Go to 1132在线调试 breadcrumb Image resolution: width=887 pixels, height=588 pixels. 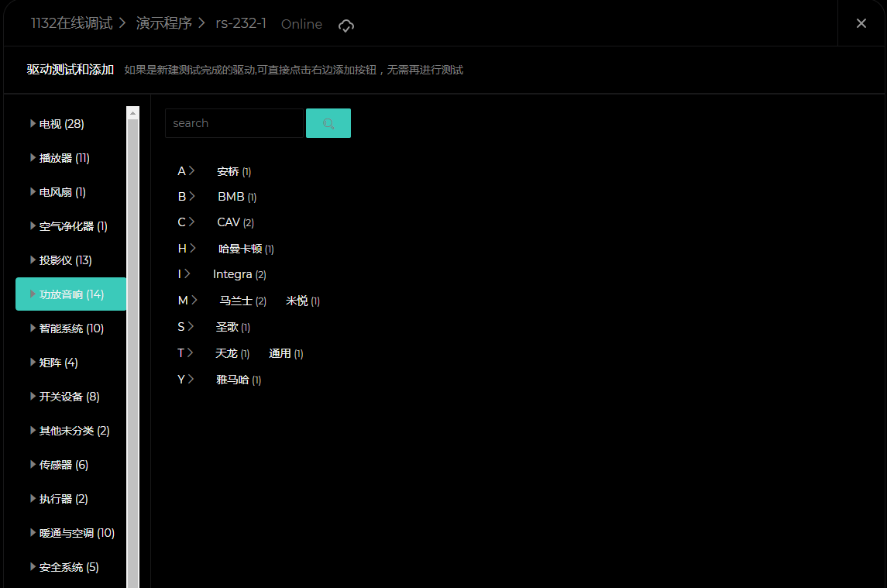pyautogui.click(x=72, y=23)
